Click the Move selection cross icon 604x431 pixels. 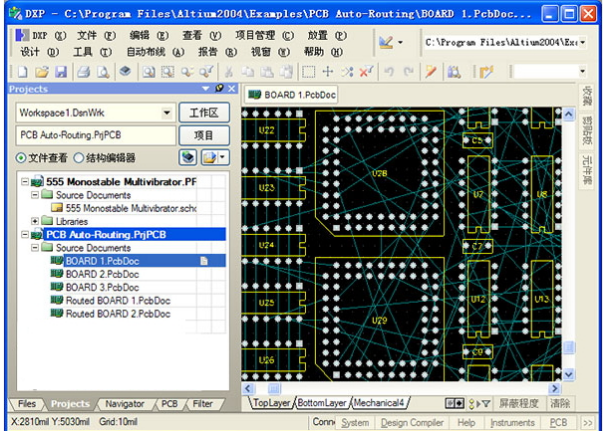(x=327, y=72)
